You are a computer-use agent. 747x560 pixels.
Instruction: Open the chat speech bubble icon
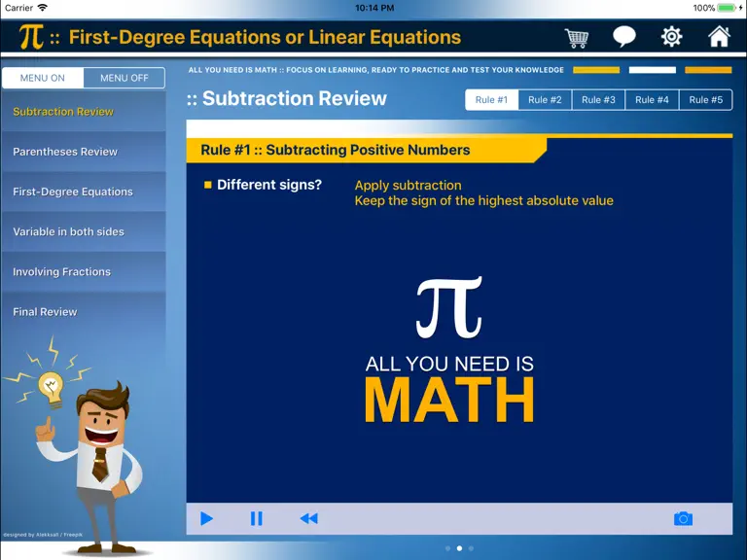click(x=624, y=37)
